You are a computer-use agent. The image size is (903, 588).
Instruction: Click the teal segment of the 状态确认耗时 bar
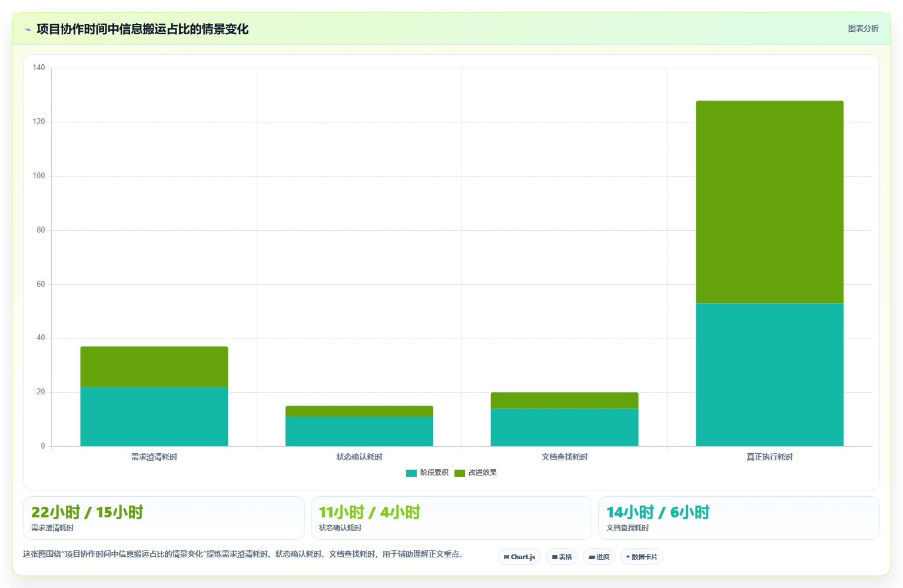pos(359,431)
